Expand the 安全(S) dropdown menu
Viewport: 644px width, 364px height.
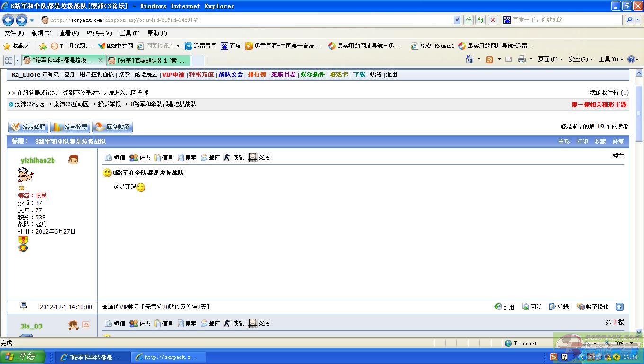(581, 59)
